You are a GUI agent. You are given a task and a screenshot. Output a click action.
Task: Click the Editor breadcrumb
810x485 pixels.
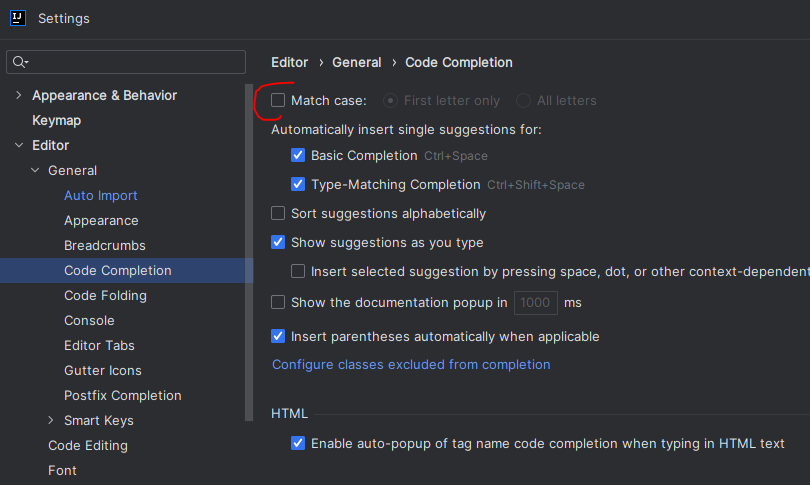(289, 62)
